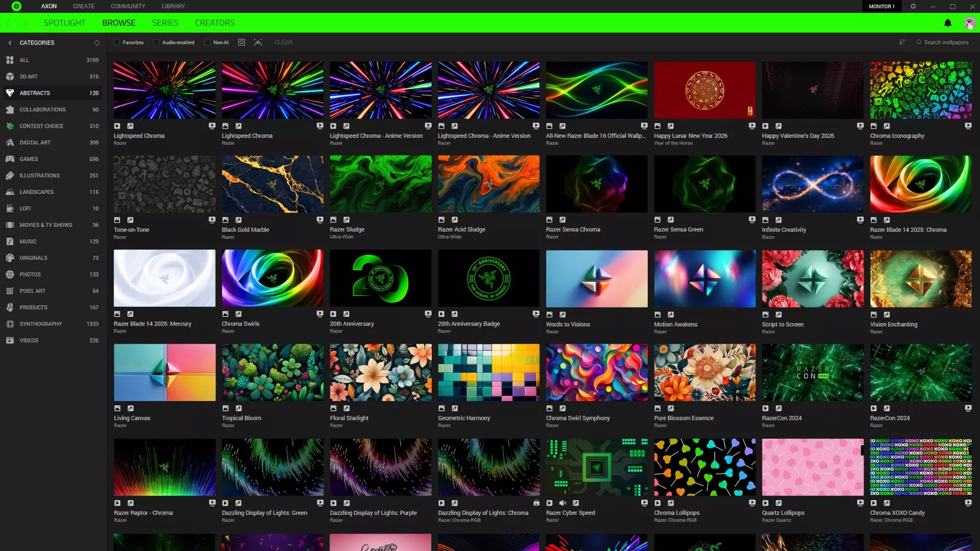Select the LOFI category
This screenshot has width=980, height=551.
coord(52,209)
